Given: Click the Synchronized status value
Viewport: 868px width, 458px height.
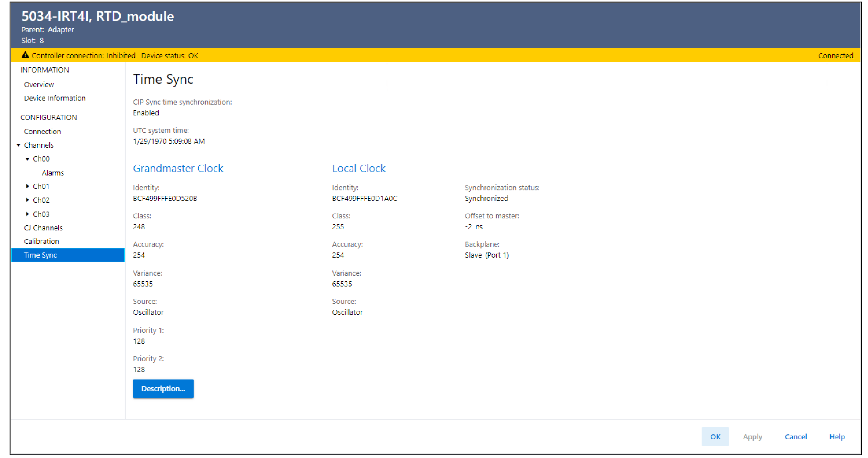Looking at the screenshot, I should [x=486, y=198].
